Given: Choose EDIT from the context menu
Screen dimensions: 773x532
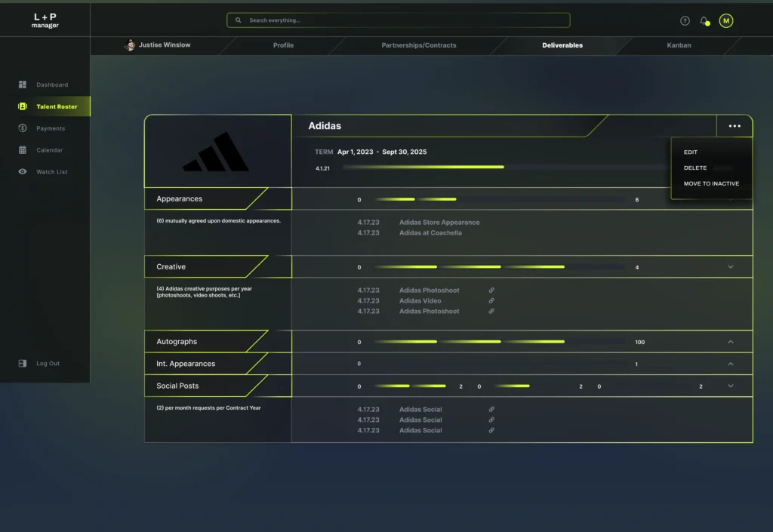Looking at the screenshot, I should point(690,152).
